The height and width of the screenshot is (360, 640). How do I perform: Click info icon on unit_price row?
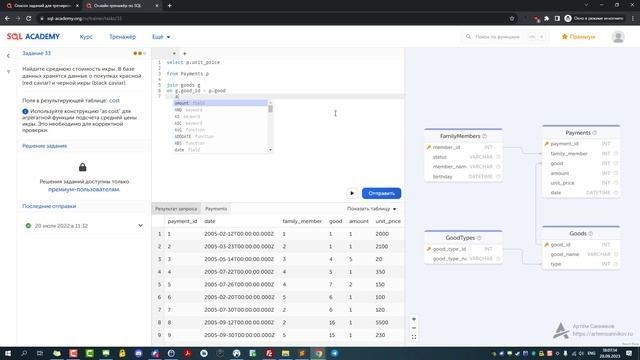click(x=616, y=183)
